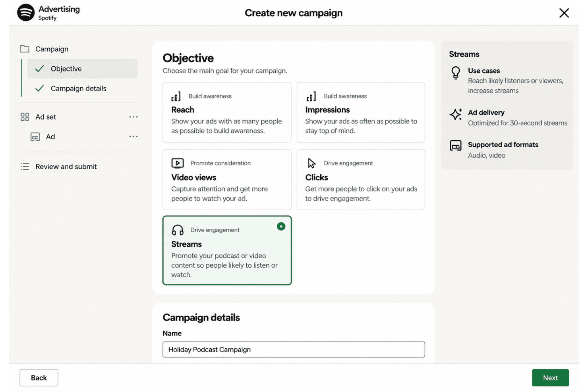Choose the Impressions objective card
Image resolution: width=588 pixels, height=392 pixels.
[361, 112]
